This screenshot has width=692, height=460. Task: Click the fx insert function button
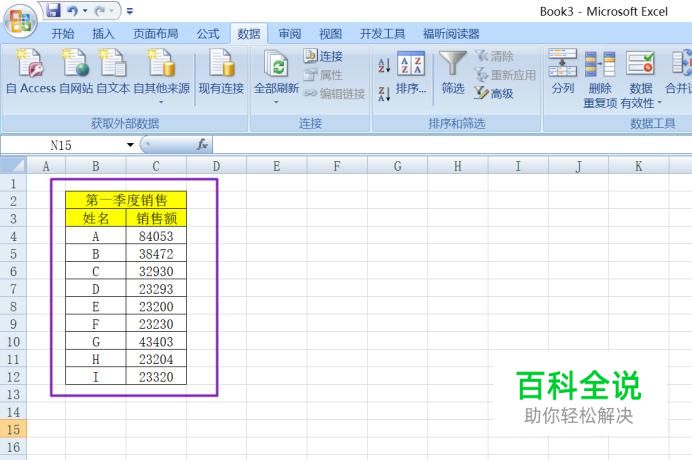pos(202,144)
